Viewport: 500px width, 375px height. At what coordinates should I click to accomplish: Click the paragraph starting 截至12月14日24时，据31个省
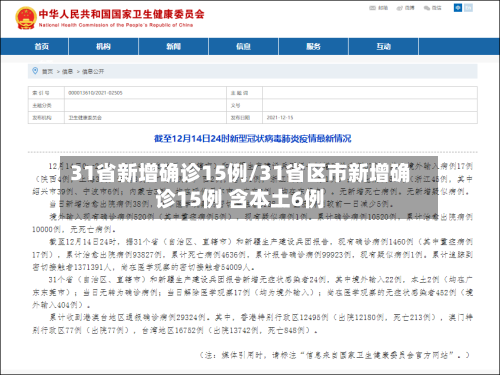click(x=252, y=254)
